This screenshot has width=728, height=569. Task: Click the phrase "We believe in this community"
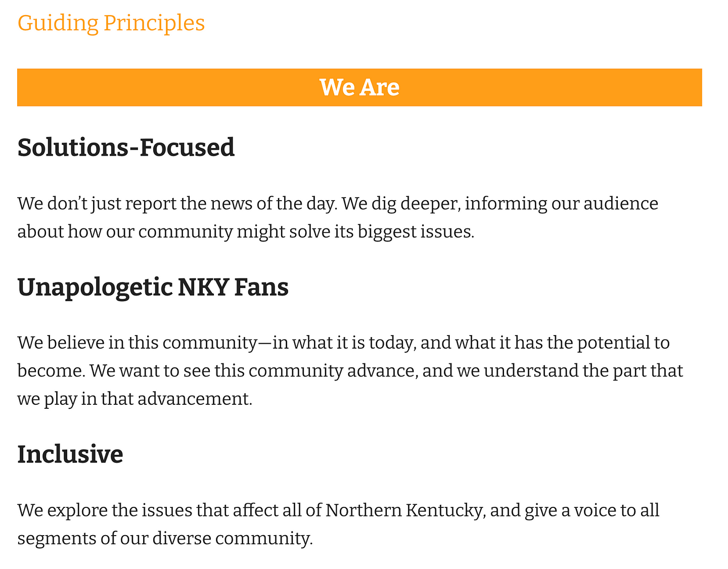138,343
